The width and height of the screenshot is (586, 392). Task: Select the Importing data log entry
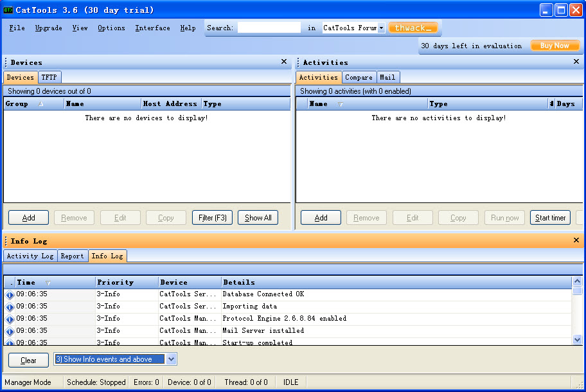[250, 307]
